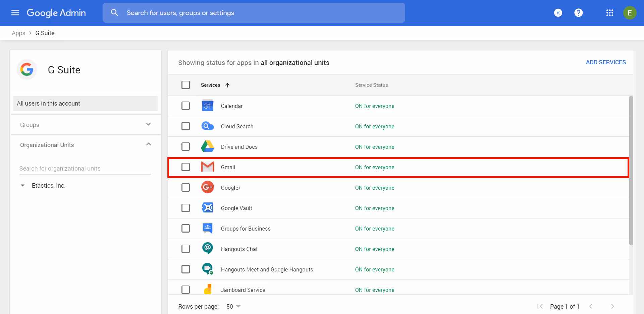Open the Google Vault service name

click(236, 208)
